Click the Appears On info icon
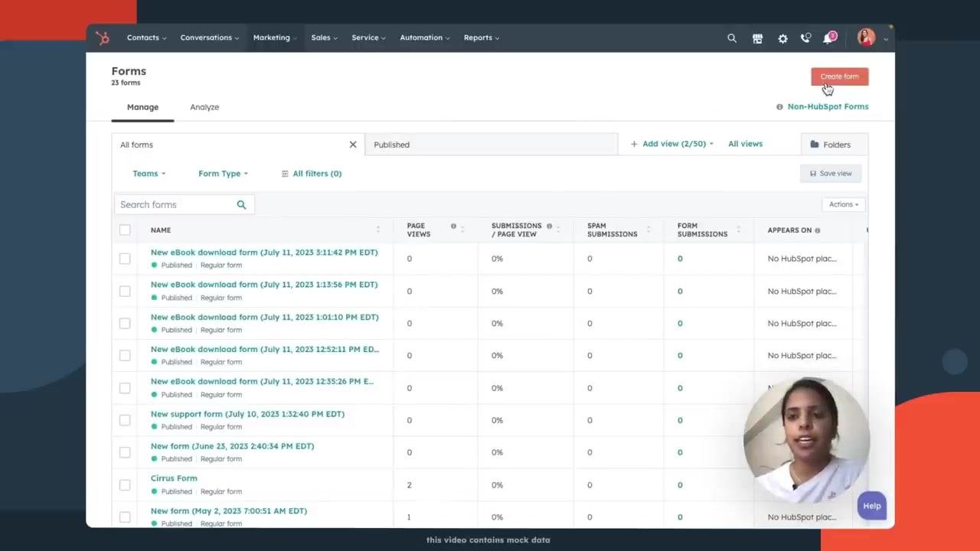The height and width of the screenshot is (551, 980). point(817,230)
